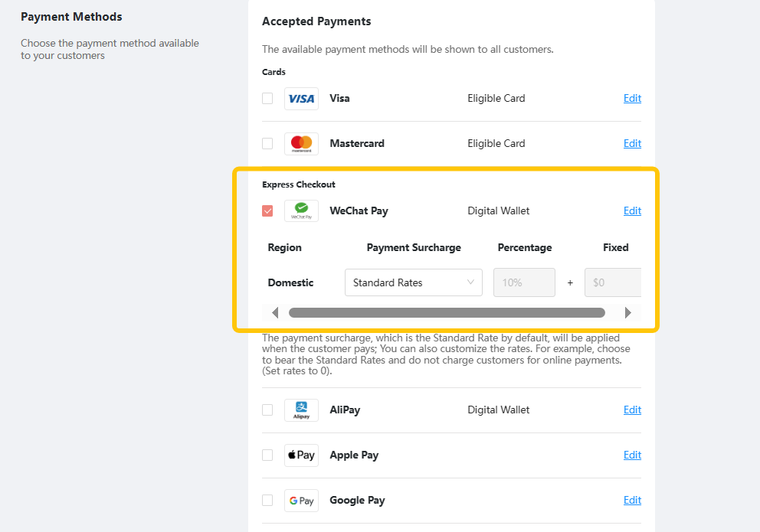This screenshot has height=532, width=760.
Task: Click the $0 fixed amount field
Action: tap(613, 282)
